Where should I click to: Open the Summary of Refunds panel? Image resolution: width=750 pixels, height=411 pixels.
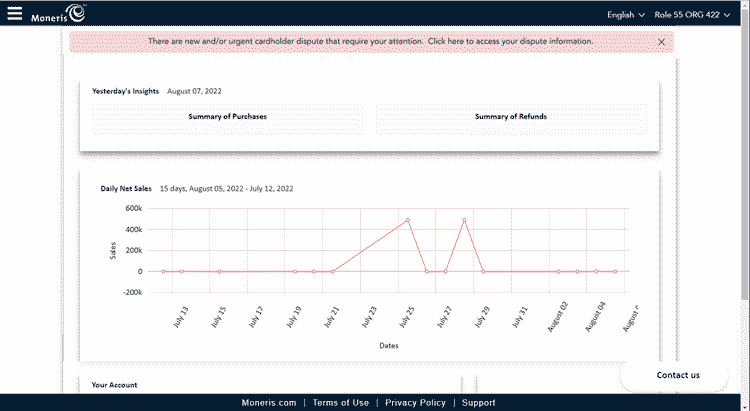pyautogui.click(x=511, y=119)
